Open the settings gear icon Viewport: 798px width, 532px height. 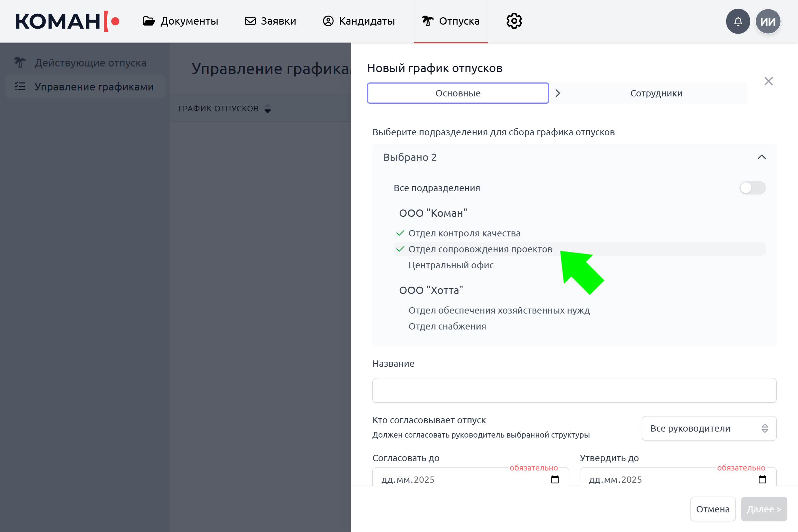coord(514,21)
